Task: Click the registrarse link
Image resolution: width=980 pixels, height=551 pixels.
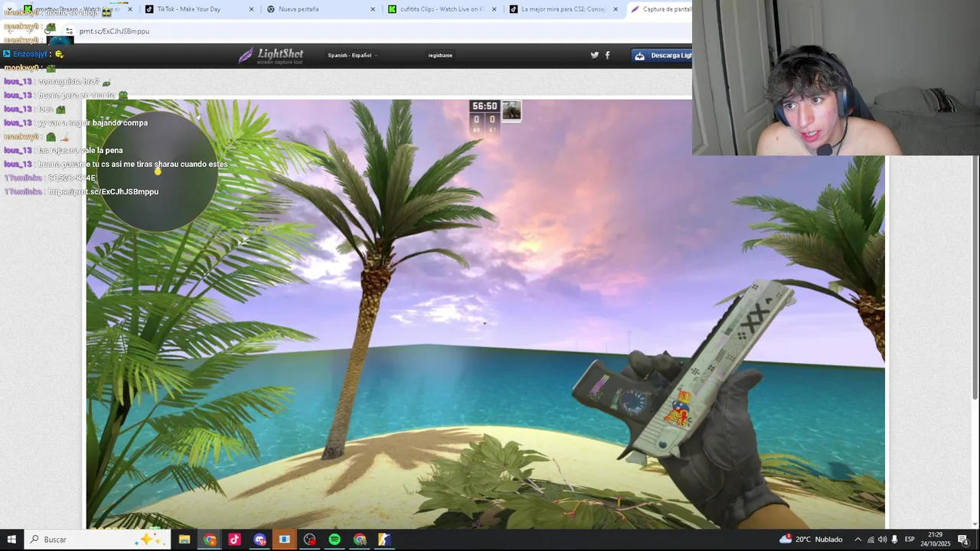Action: coord(440,55)
